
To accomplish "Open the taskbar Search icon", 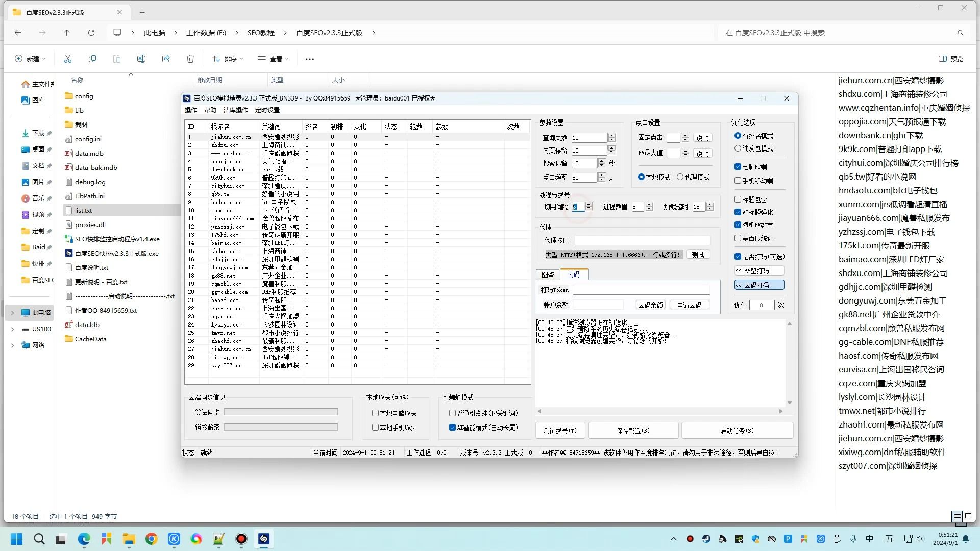I will click(x=39, y=539).
